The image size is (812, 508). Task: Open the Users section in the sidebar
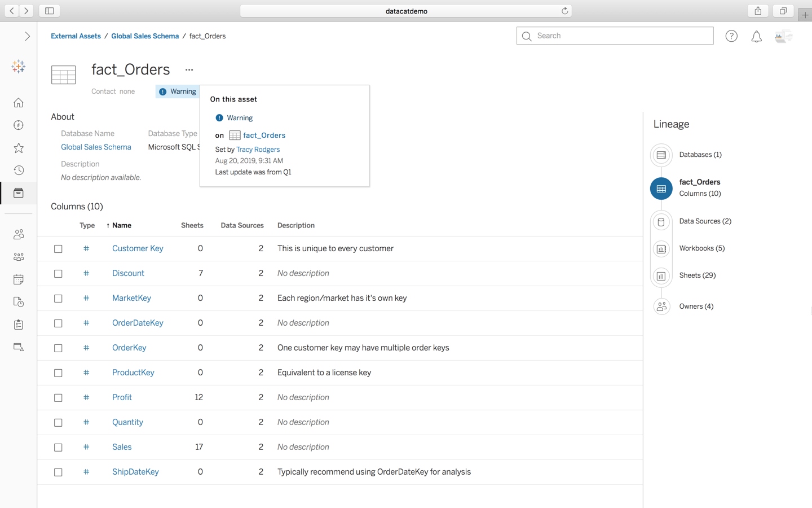tap(18, 234)
